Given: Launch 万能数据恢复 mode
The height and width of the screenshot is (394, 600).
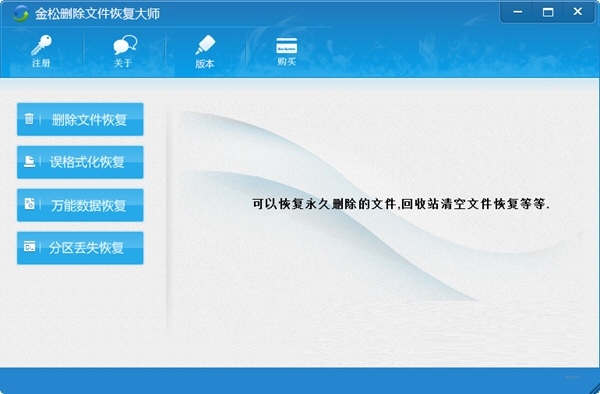Looking at the screenshot, I should point(80,205).
